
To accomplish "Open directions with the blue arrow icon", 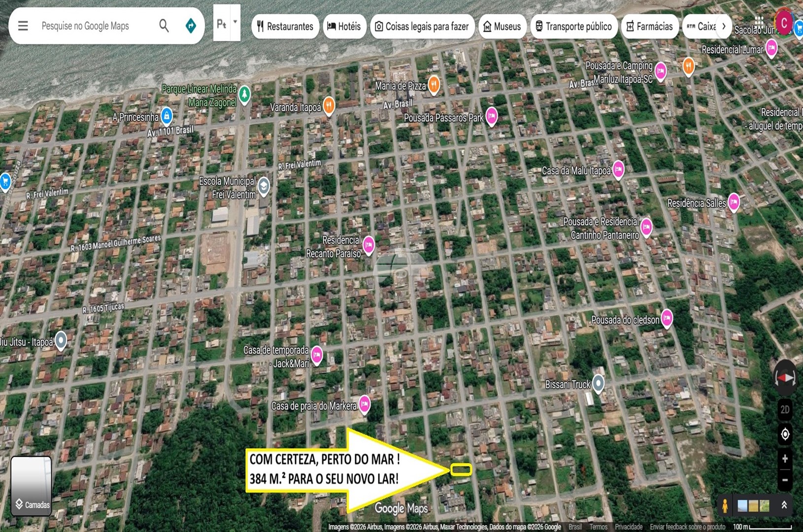I will 191,26.
